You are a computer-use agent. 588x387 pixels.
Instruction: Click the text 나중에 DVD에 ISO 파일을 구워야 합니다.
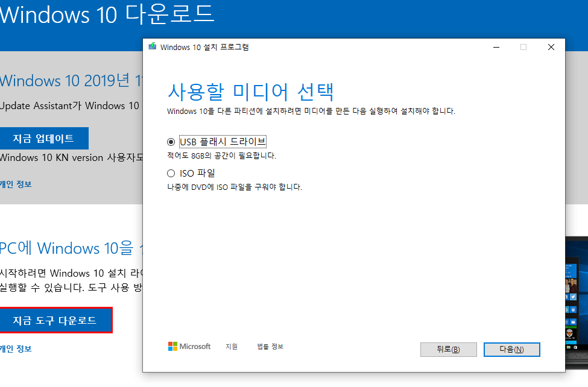[x=235, y=187]
